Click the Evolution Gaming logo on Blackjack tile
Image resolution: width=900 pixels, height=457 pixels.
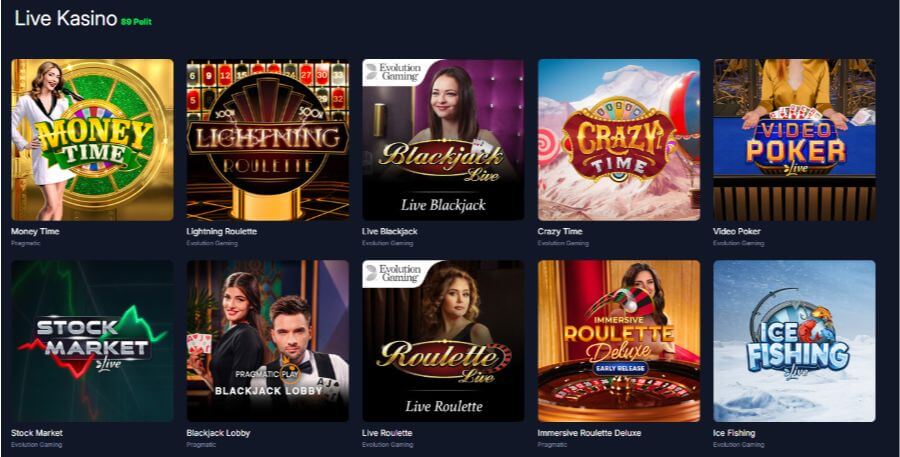[x=394, y=71]
